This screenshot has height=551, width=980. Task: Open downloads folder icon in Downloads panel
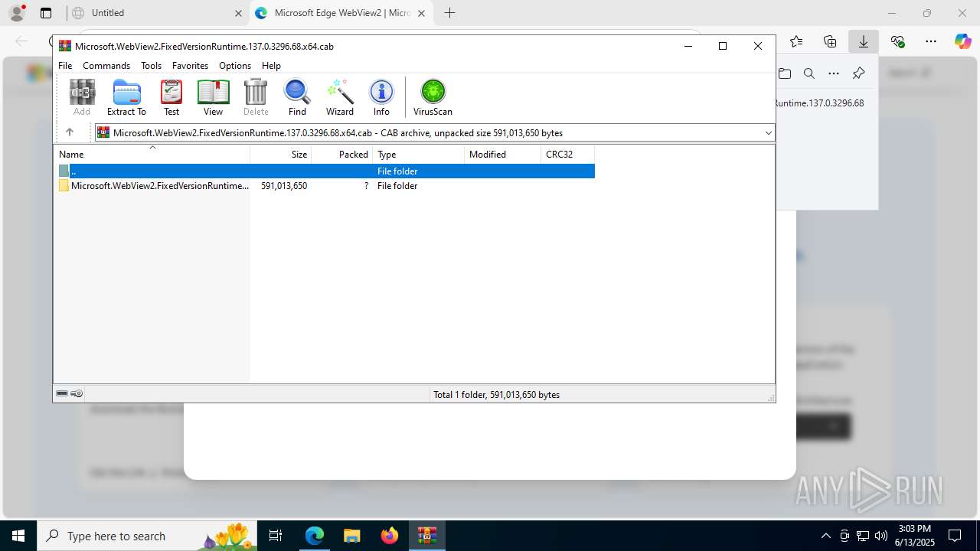tap(785, 73)
